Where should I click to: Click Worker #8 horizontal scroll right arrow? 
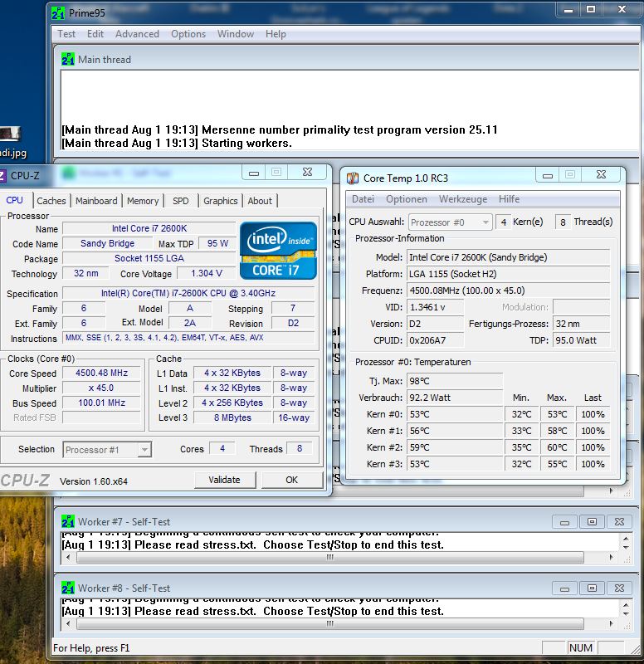611,623
